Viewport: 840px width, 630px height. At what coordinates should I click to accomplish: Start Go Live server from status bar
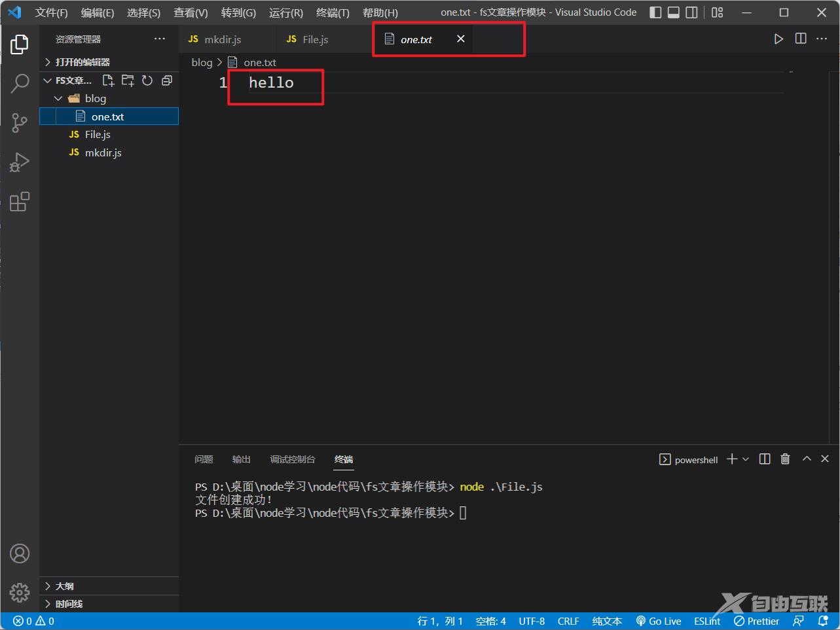pyautogui.click(x=659, y=621)
